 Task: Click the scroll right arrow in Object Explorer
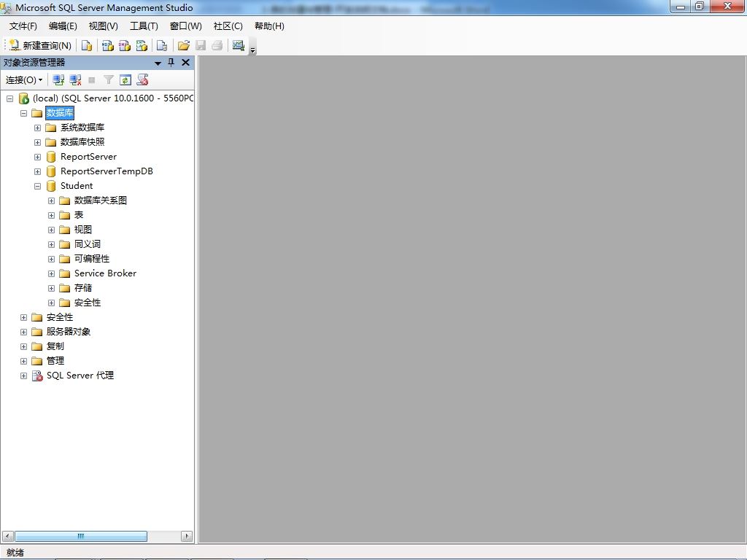[x=187, y=536]
